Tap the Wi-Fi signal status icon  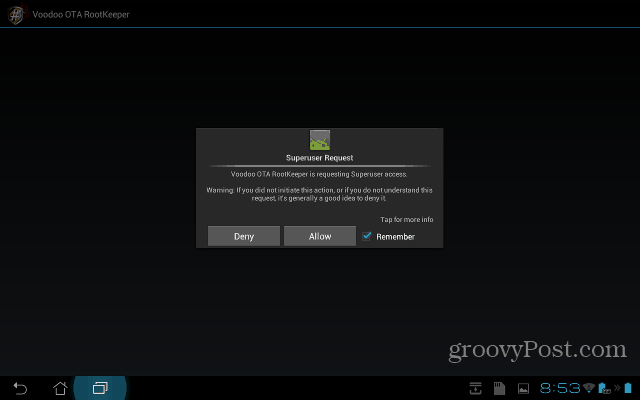(589, 387)
